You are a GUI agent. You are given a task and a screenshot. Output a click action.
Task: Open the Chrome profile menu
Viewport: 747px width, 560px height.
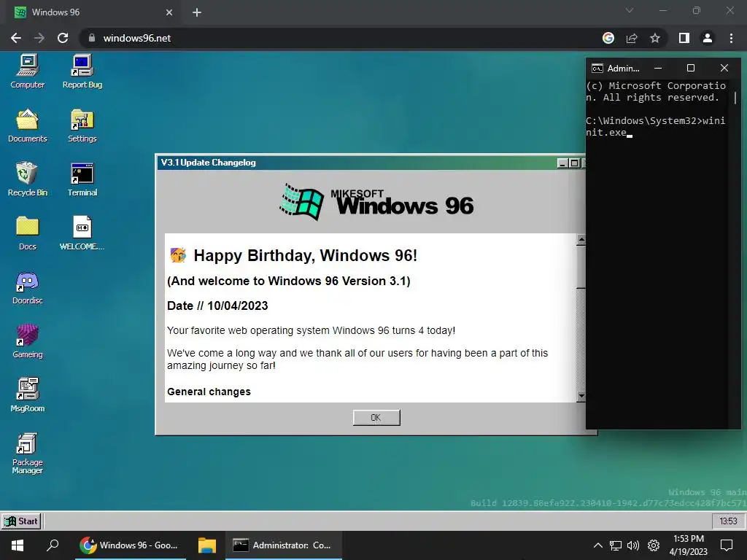click(708, 38)
